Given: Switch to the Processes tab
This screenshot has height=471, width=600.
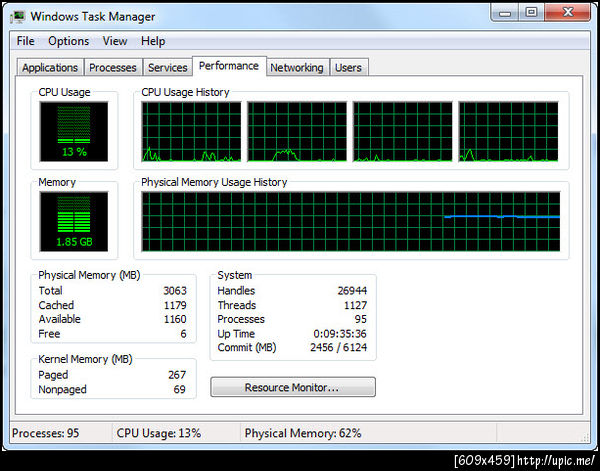Looking at the screenshot, I should click(113, 68).
